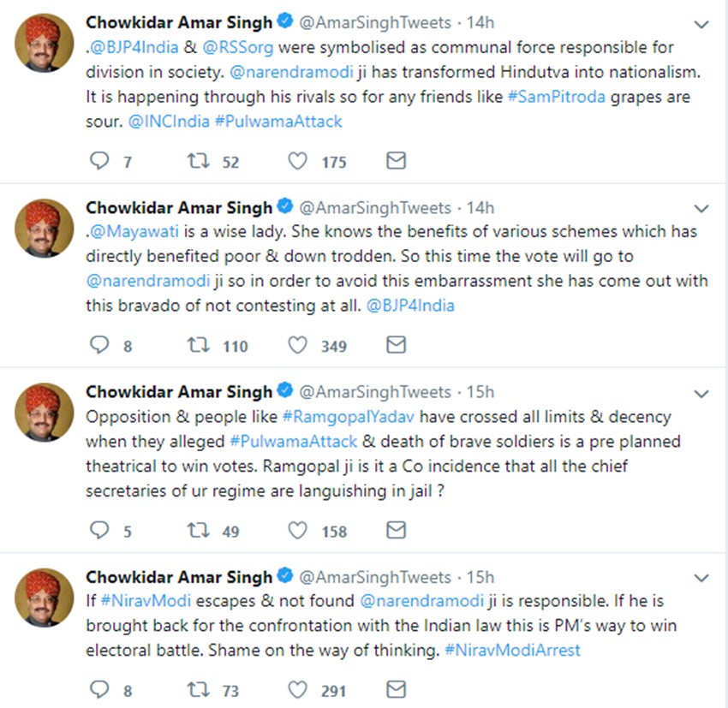The image size is (728, 708).
Task: Like the first tweet with 175 likes
Action: point(297,161)
